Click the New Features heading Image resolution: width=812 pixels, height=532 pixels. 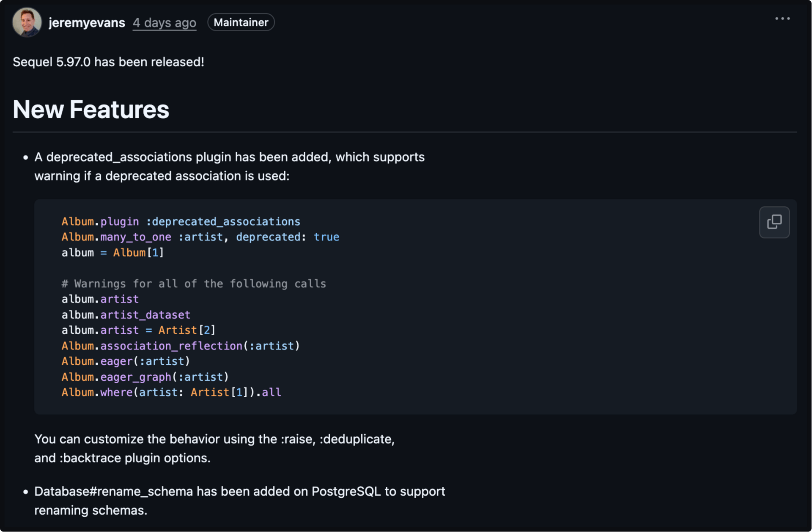coord(91,109)
